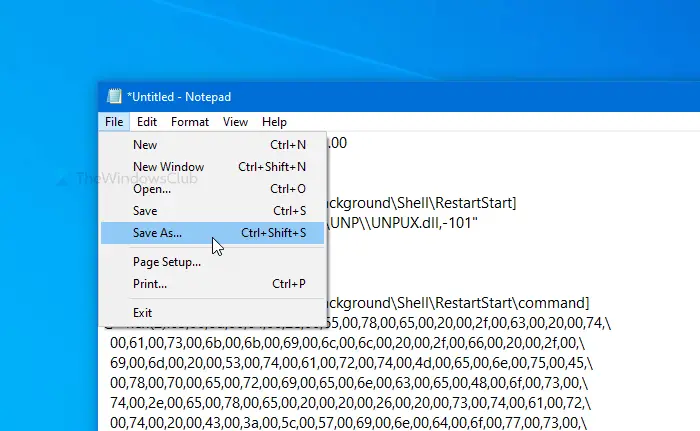Open the File menu
This screenshot has height=431, width=700.
tap(114, 122)
